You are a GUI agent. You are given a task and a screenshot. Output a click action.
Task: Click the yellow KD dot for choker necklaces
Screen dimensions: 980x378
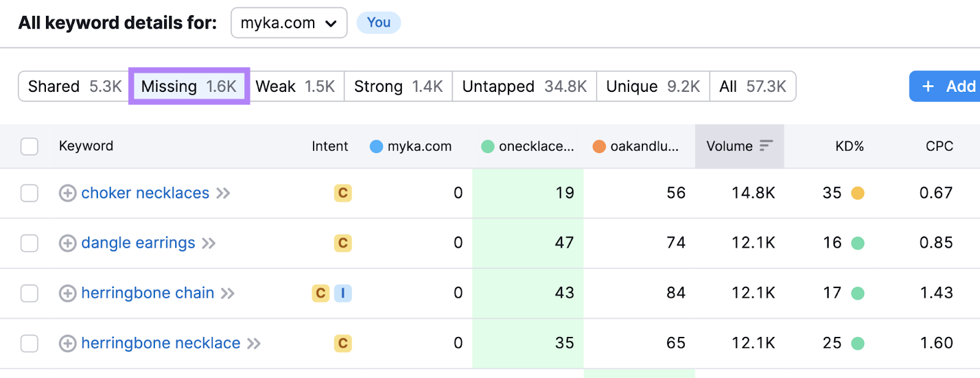point(858,194)
